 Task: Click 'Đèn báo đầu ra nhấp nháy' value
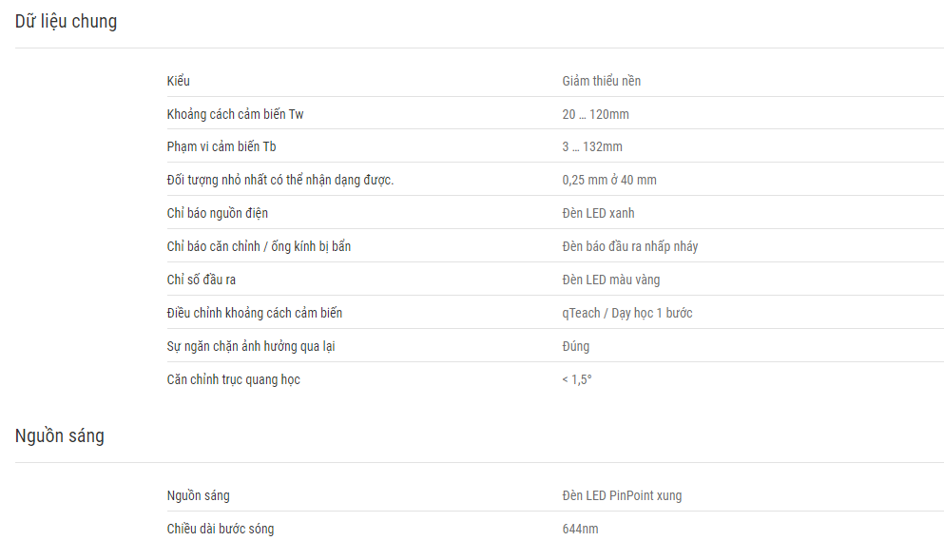pos(630,246)
